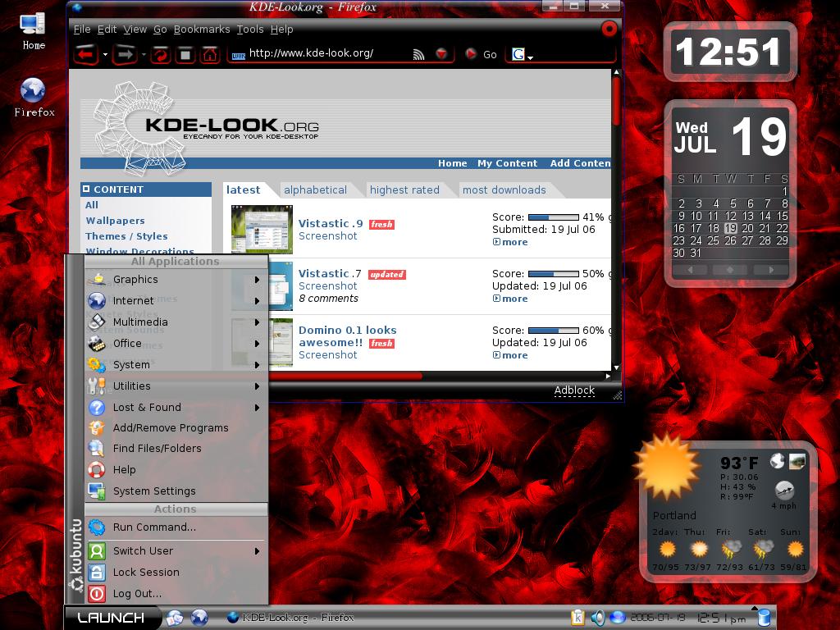Open the Vistastic .9 link
Screen dimensions: 840x630
tap(331, 223)
